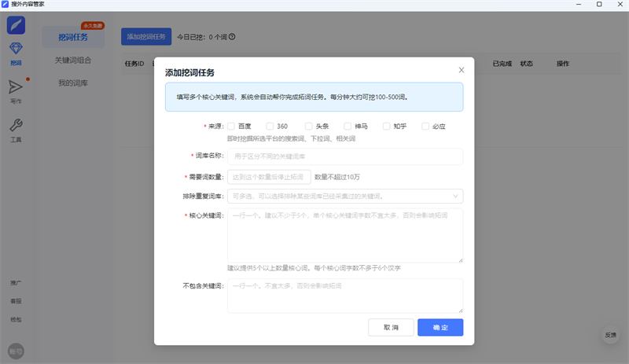Screen dimensions: 629x364
Task: Minimize the 搜外内容管家 window
Action: (579, 4)
